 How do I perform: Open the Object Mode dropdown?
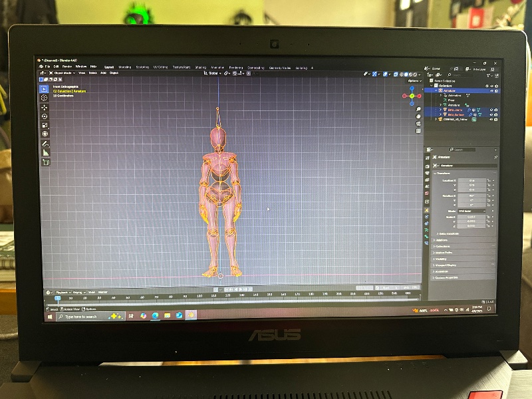coord(62,73)
